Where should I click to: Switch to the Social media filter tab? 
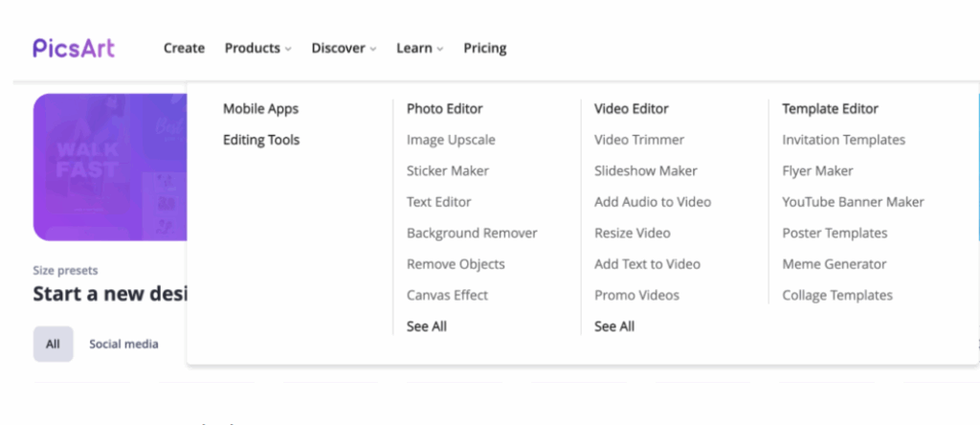coord(123,344)
